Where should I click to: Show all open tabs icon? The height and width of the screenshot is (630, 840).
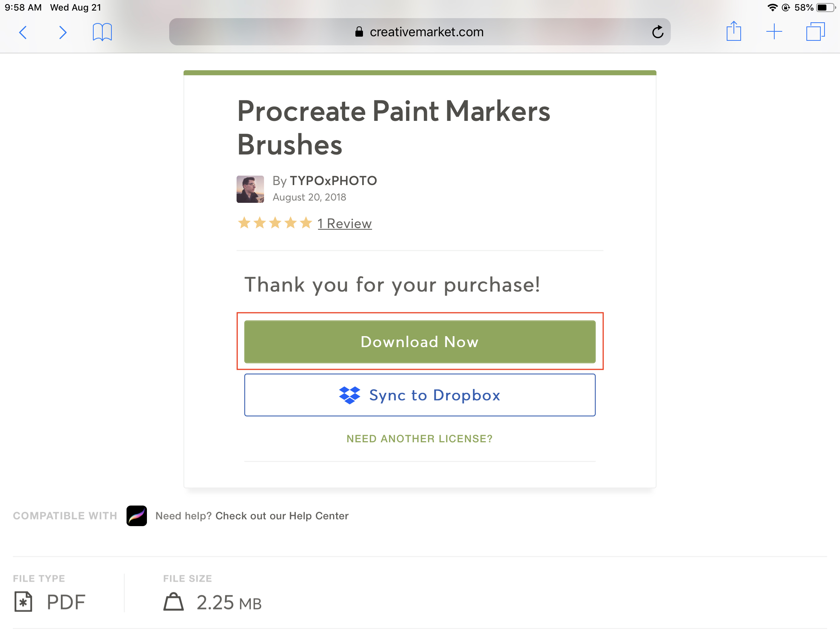pos(815,31)
